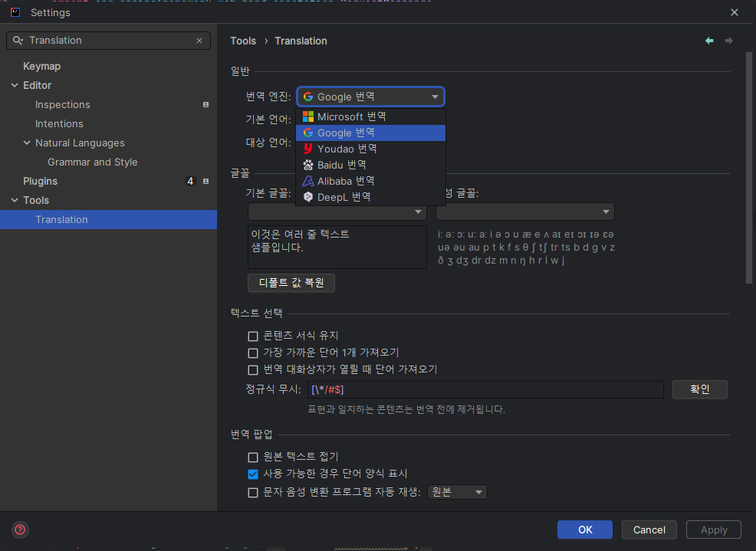Check 원본 텍스트 접기 option
The height and width of the screenshot is (551, 756).
[x=253, y=457]
